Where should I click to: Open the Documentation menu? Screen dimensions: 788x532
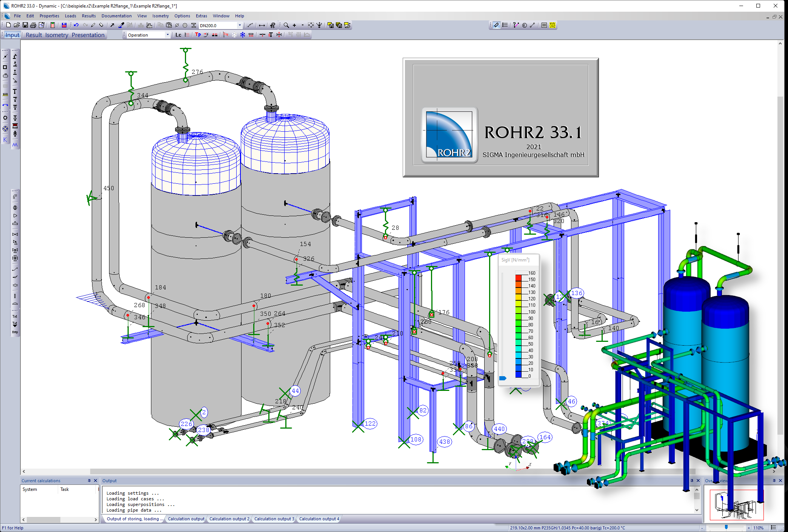pyautogui.click(x=117, y=16)
